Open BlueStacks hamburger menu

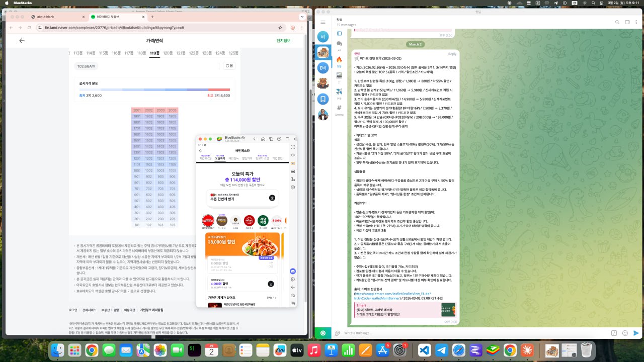[287, 139]
